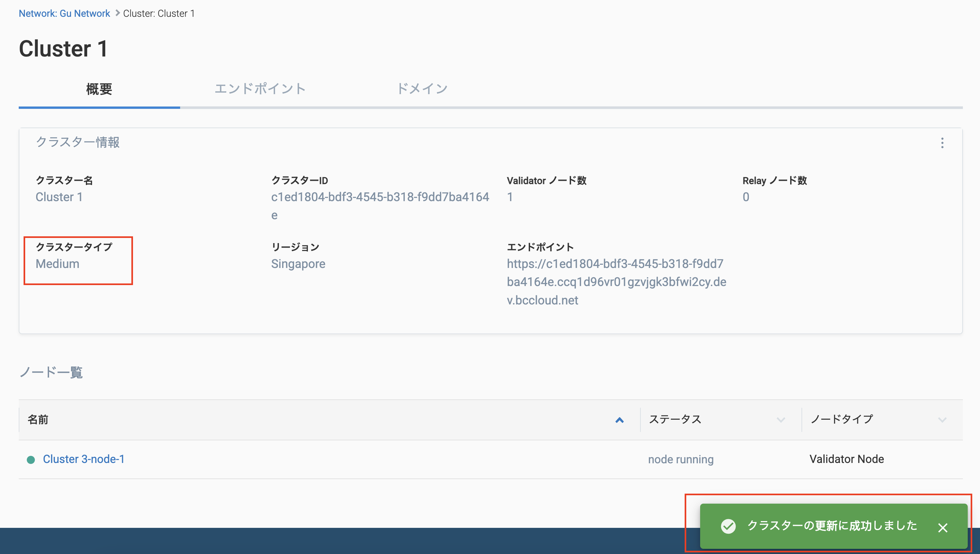
Task: Click the green status dot for Cluster 3-node-1
Action: click(x=31, y=460)
